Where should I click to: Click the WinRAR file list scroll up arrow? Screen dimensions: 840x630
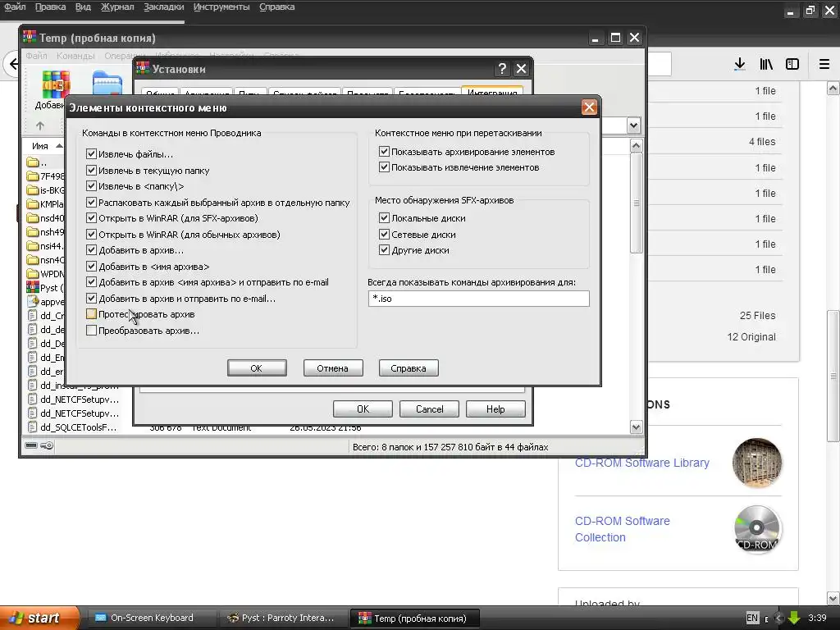click(x=636, y=146)
